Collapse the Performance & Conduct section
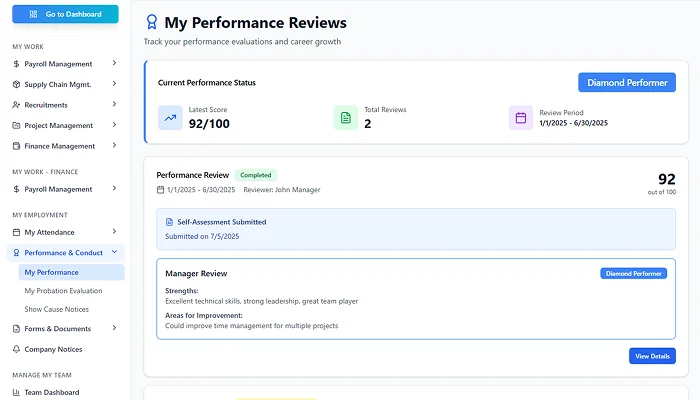 tap(115, 253)
